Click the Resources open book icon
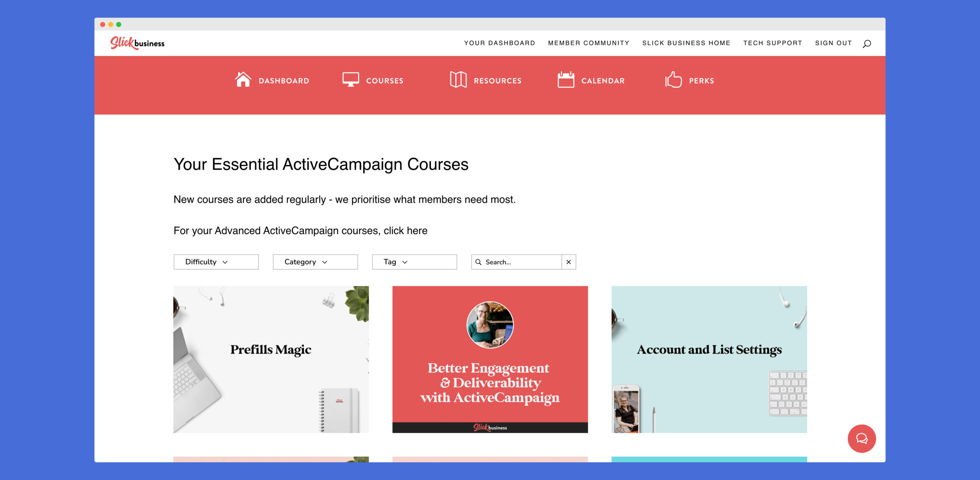Viewport: 980px width, 480px height. (458, 80)
